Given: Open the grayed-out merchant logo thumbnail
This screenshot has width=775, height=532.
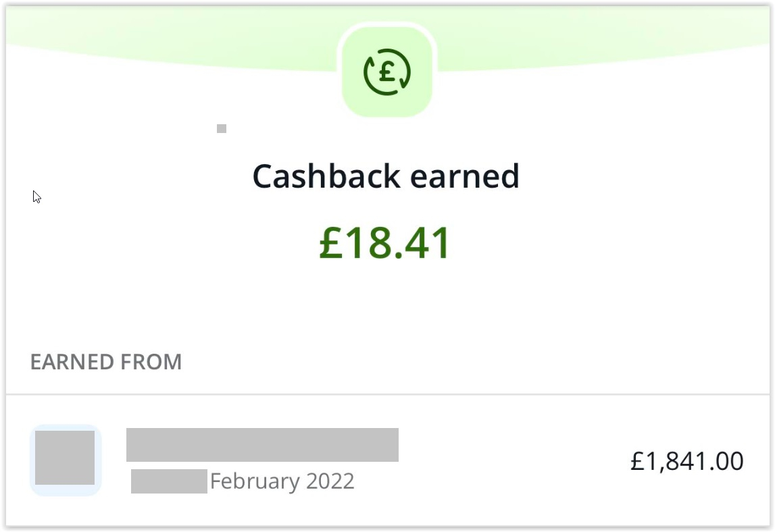Looking at the screenshot, I should click(x=65, y=458).
